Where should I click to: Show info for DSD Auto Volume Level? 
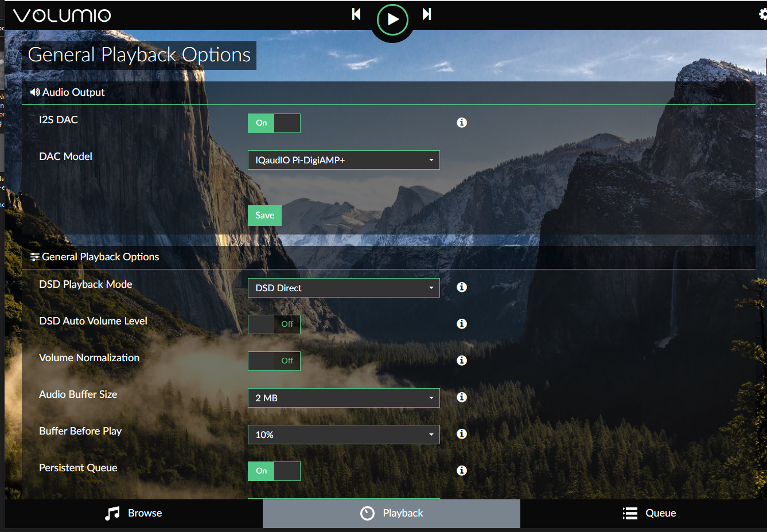(x=461, y=324)
